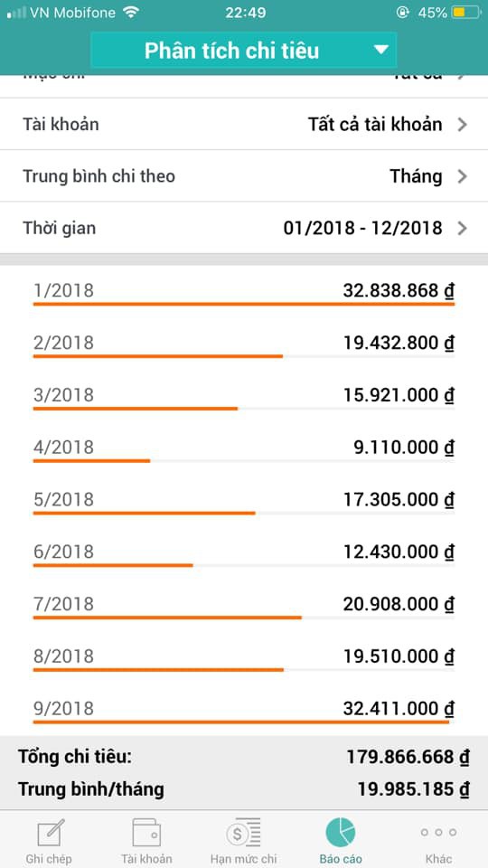Screen dimensions: 488x868
Task: Switch to the Hạn mức chi tab label
Action: tap(243, 859)
